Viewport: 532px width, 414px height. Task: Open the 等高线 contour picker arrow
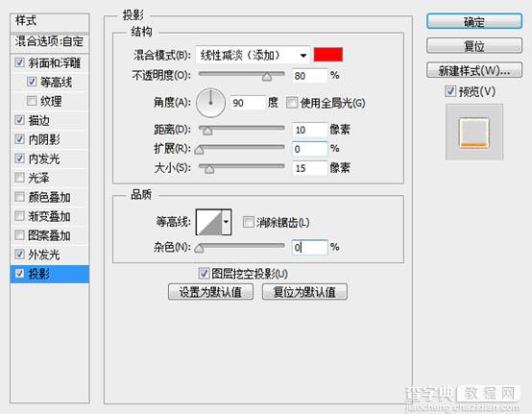click(227, 222)
